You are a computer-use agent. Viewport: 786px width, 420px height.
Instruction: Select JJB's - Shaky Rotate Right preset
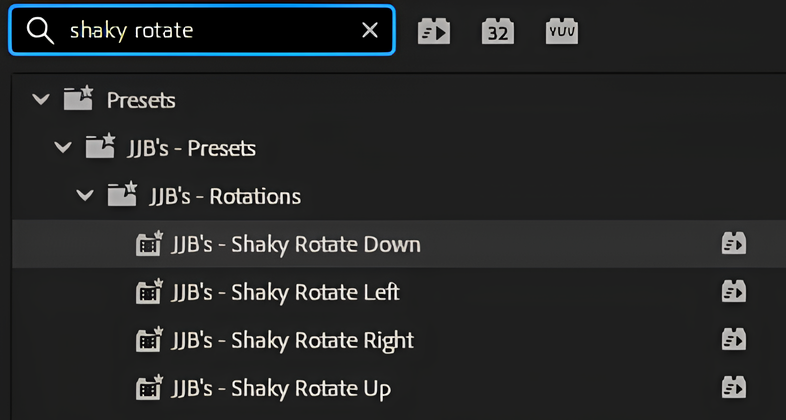point(292,340)
